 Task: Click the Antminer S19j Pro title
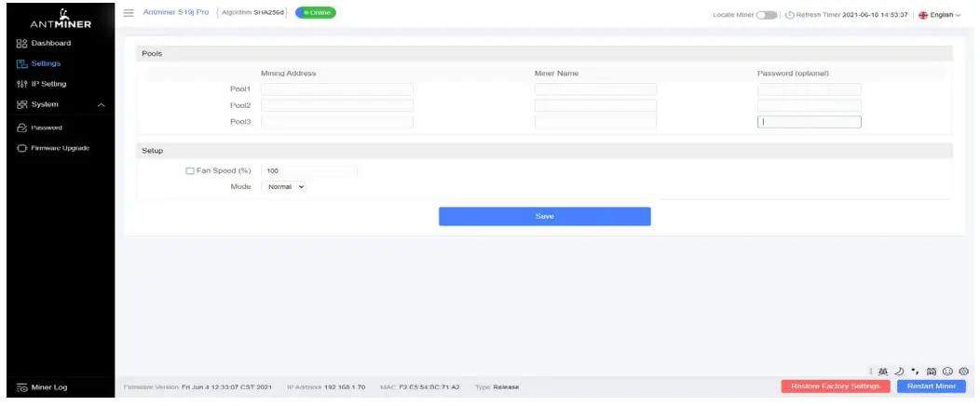click(176, 12)
